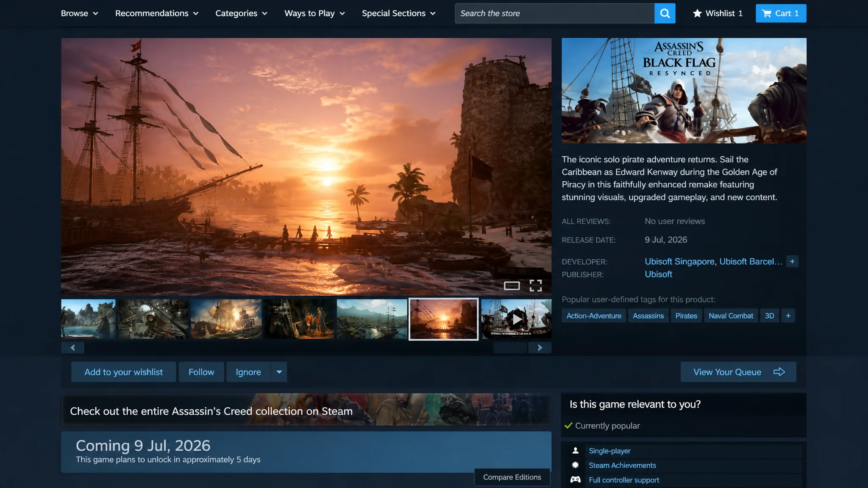Open the Special Sections menu
Image resolution: width=868 pixels, height=488 pixels.
point(398,13)
